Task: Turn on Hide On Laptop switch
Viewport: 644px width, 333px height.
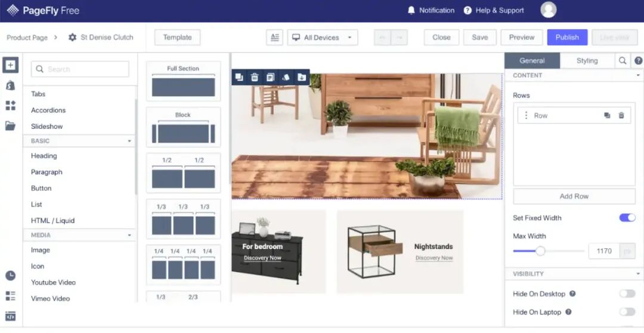Action: click(627, 312)
